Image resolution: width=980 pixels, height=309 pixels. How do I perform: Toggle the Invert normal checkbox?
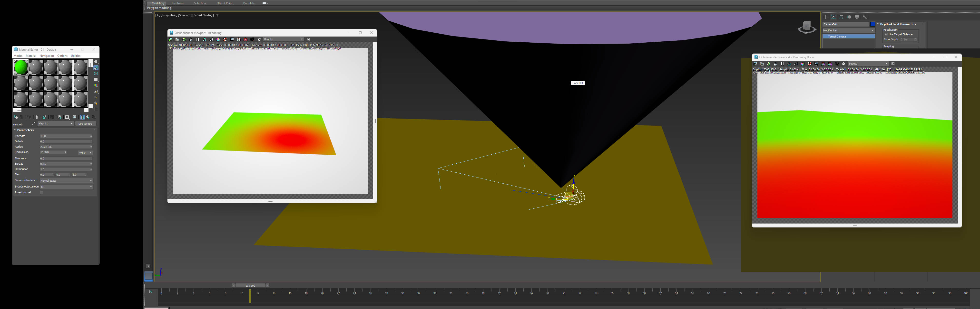tap(41, 193)
